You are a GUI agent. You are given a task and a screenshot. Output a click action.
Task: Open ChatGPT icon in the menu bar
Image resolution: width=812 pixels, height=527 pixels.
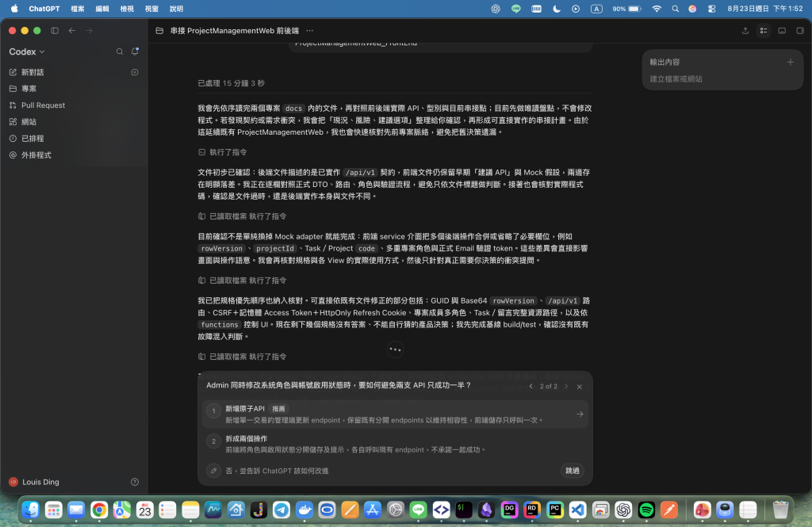click(x=496, y=9)
